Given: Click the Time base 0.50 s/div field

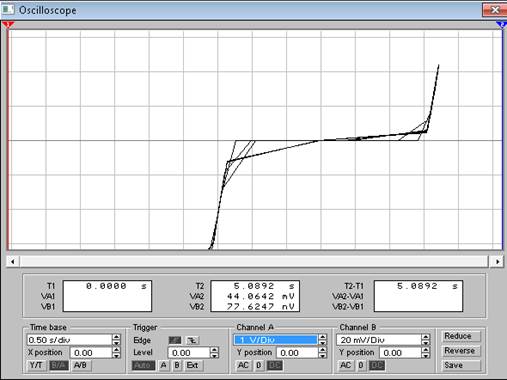Looking at the screenshot, I should pos(69,340).
